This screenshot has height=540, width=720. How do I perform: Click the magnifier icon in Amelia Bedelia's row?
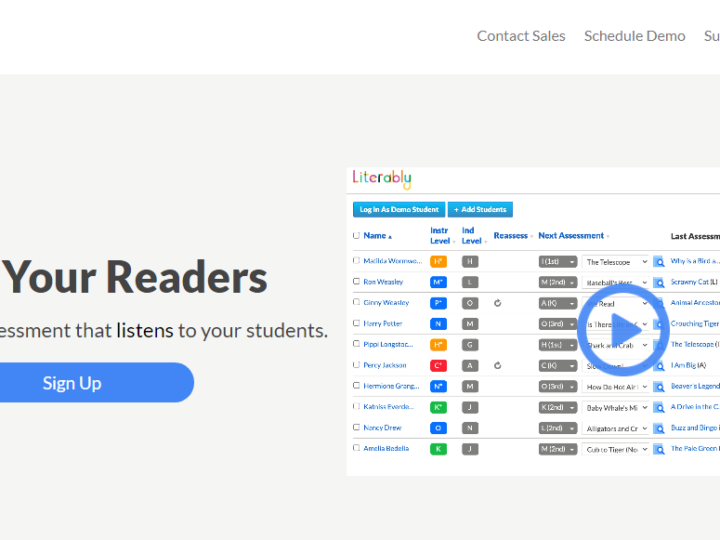click(x=659, y=449)
